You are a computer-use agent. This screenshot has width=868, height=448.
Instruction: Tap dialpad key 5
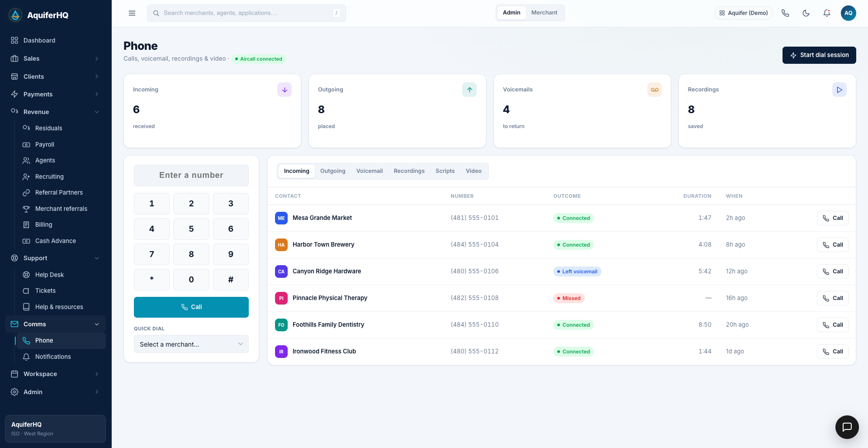pyautogui.click(x=191, y=229)
